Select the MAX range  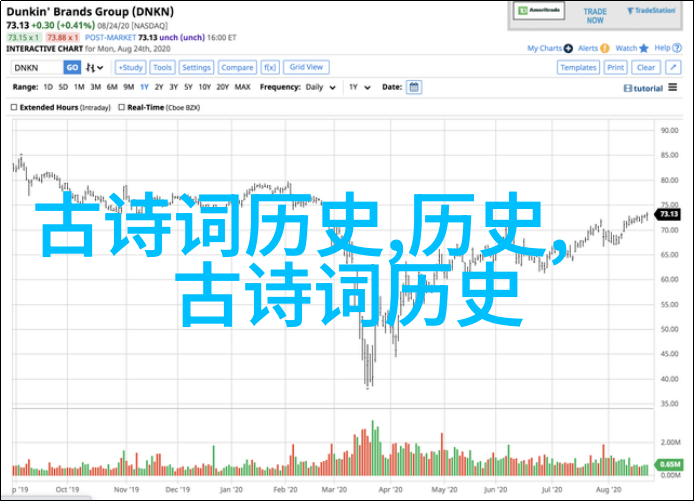point(242,87)
